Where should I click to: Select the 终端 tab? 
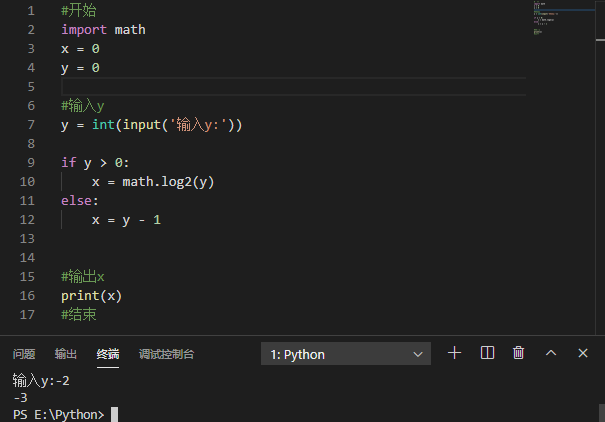[x=108, y=354]
